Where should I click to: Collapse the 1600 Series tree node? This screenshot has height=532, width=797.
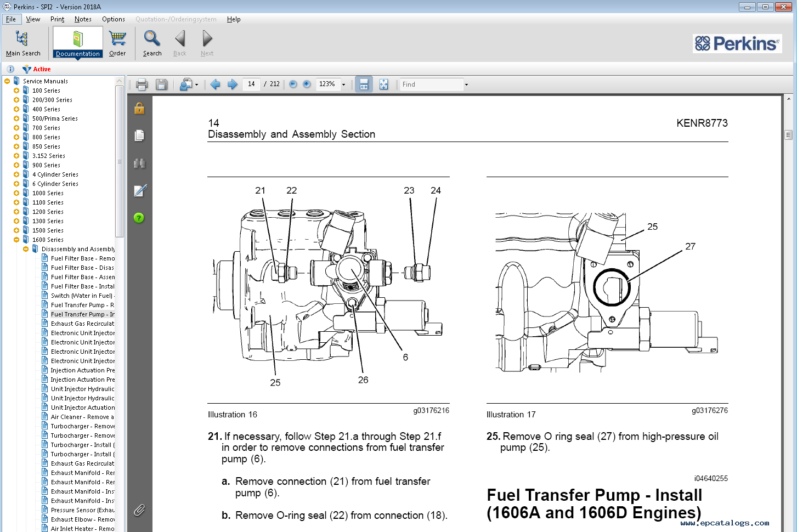(x=16, y=240)
